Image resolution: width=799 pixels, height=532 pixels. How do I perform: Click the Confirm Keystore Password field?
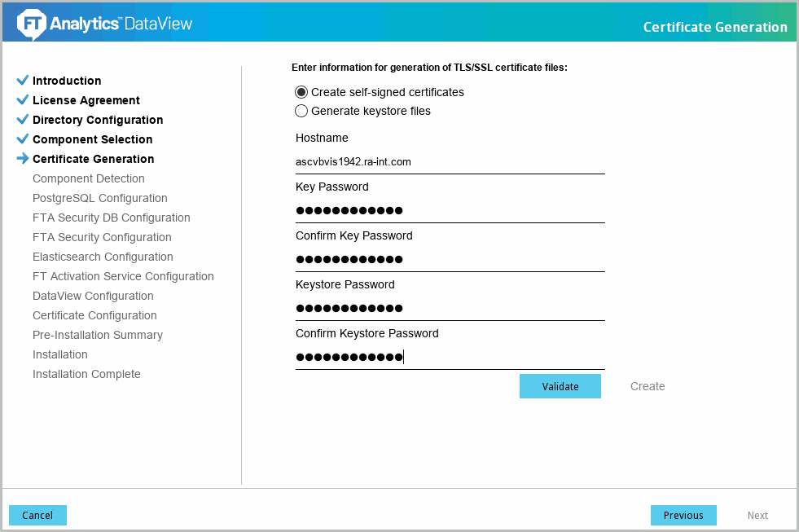point(450,358)
